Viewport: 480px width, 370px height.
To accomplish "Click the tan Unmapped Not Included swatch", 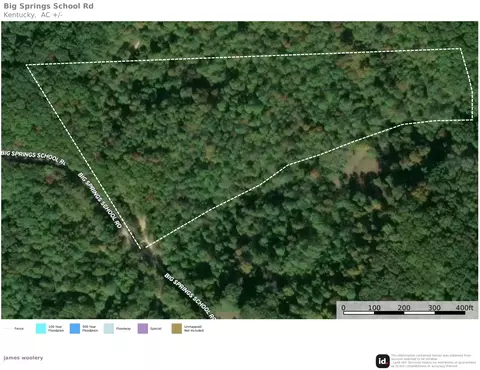I will click(177, 328).
